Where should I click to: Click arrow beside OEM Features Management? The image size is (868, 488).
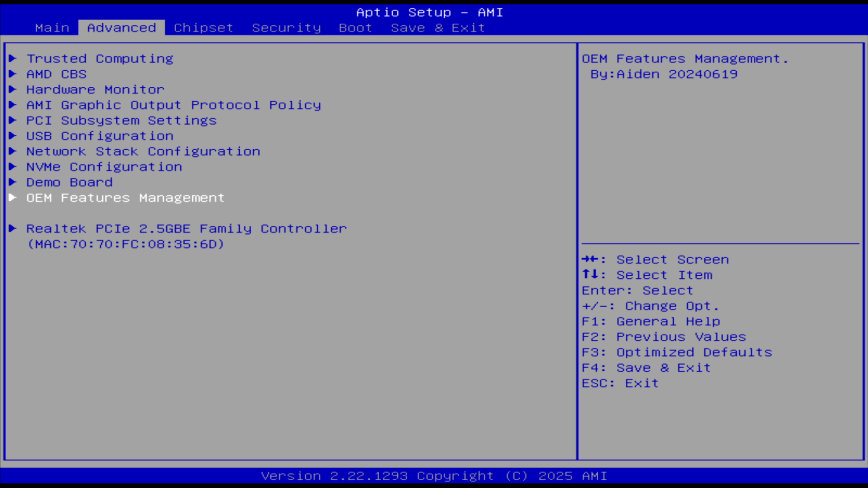point(13,198)
